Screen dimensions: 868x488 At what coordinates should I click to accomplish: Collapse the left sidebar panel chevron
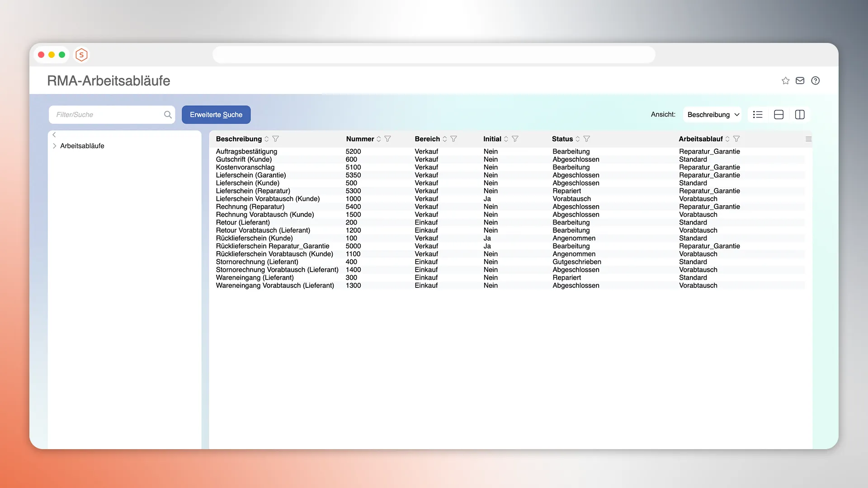coord(54,135)
